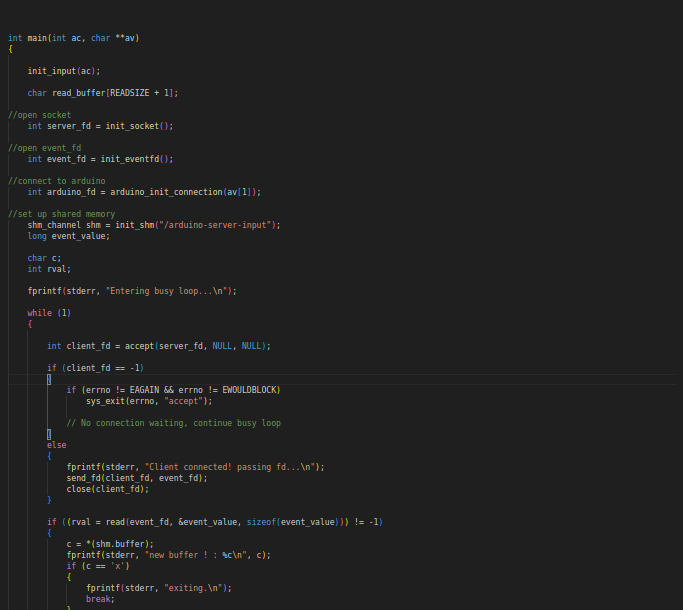Click the "new buffer ! : %c\n" string

tap(198, 555)
